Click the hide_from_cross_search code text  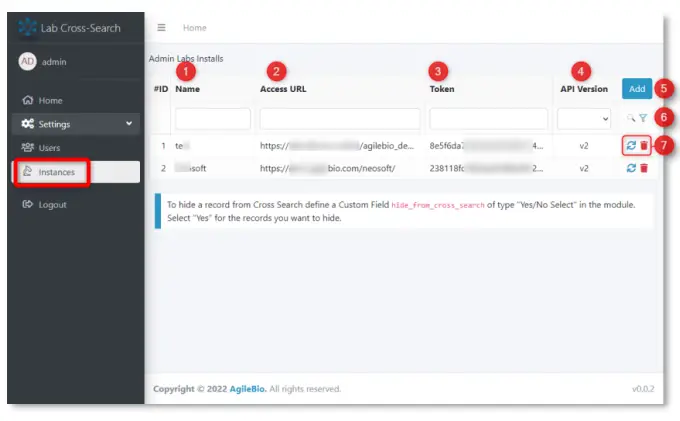click(438, 205)
